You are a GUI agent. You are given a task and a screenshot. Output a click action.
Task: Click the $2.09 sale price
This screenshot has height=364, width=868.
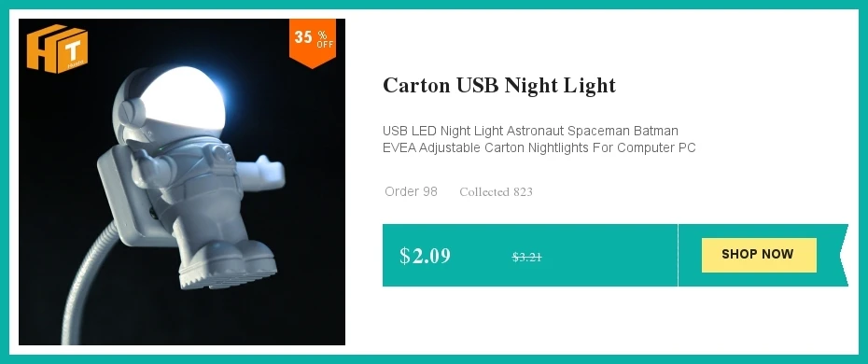pos(426,256)
